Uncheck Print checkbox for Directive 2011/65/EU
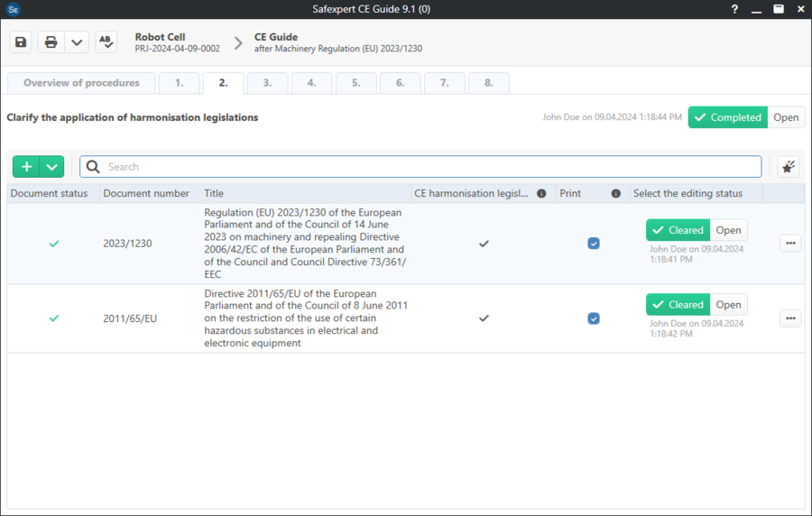The width and height of the screenshot is (812, 516). tap(594, 318)
